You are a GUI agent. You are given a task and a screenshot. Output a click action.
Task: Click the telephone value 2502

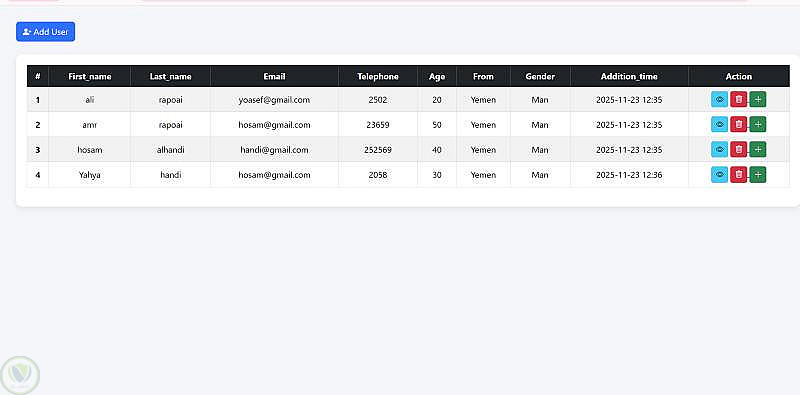[x=378, y=100]
